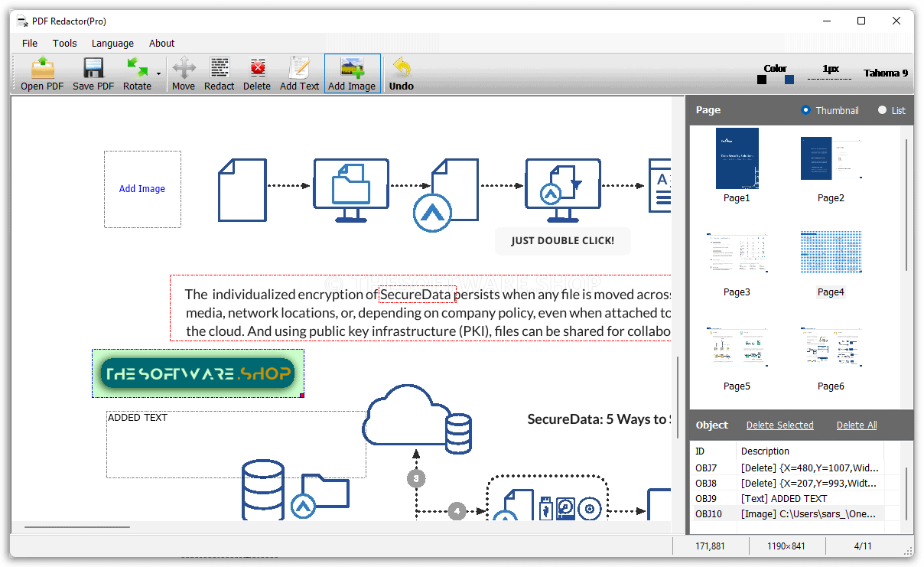The height and width of the screenshot is (567, 924).
Task: Select the OBJ8 row in object list
Action: click(787, 483)
